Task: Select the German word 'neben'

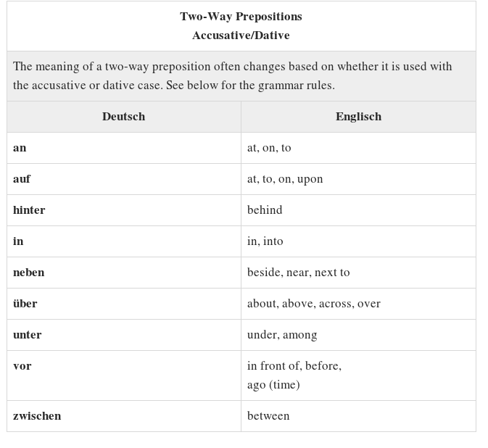Action: point(28,273)
